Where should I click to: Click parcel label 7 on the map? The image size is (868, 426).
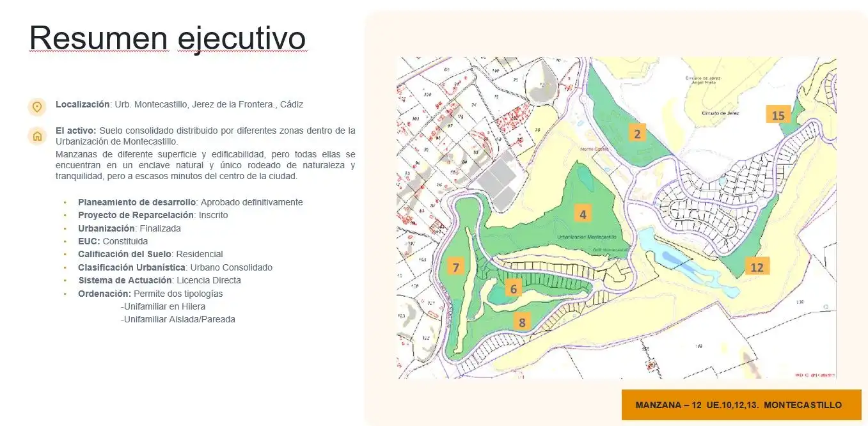pyautogui.click(x=455, y=267)
